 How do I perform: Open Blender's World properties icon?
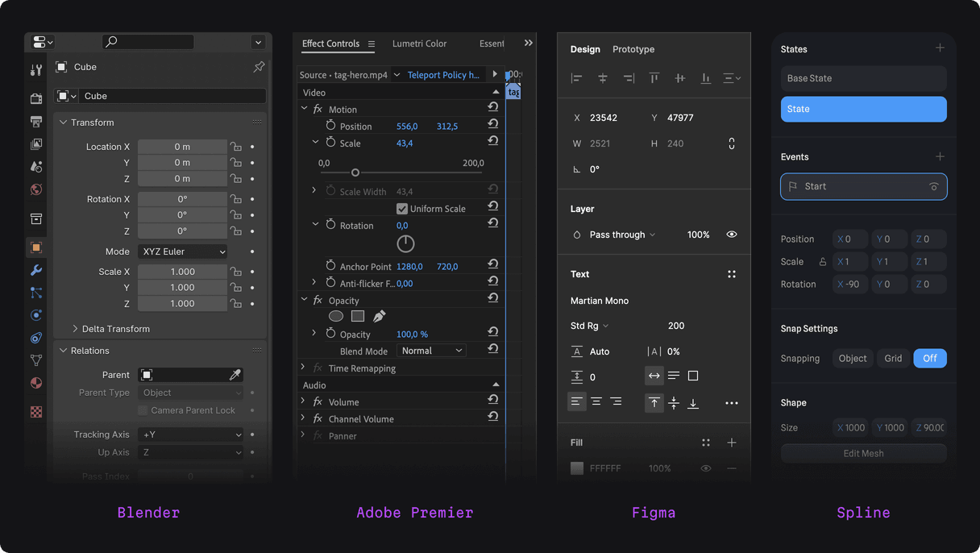[x=35, y=189]
